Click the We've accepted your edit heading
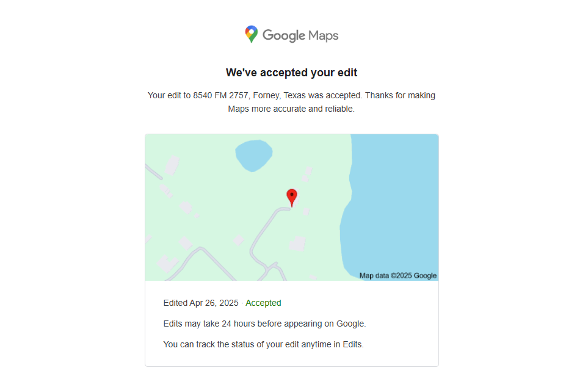 pyautogui.click(x=291, y=73)
